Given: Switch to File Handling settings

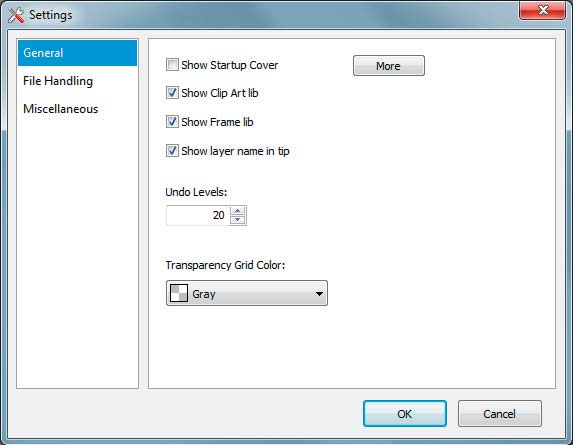Looking at the screenshot, I should click(x=58, y=81).
